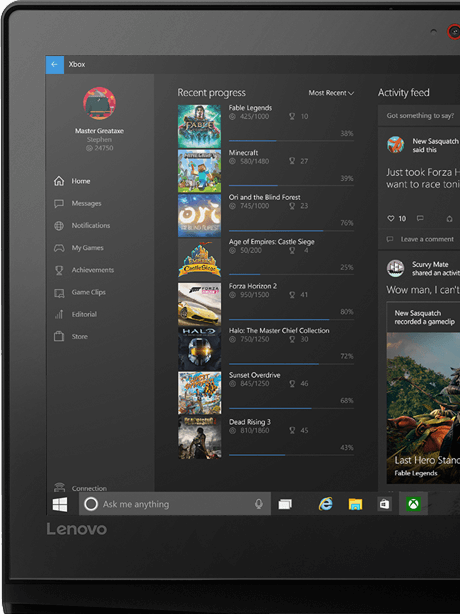Open the Forza Horizon 2 cover art

[x=199, y=304]
